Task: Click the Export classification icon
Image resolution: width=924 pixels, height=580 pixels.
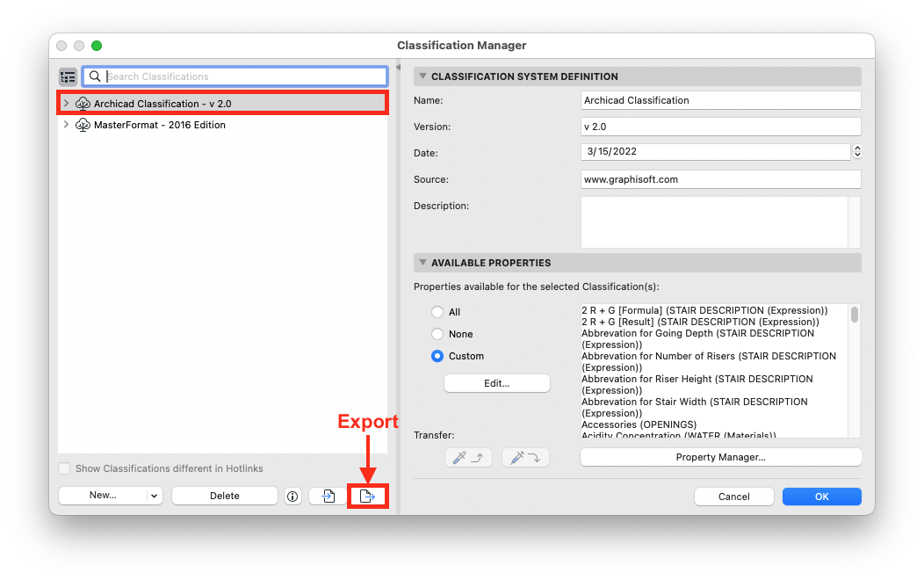Action: (368, 497)
